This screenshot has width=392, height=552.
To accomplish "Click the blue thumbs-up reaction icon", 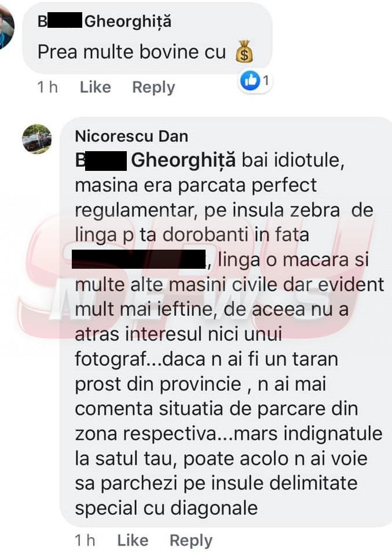I will tap(250, 81).
